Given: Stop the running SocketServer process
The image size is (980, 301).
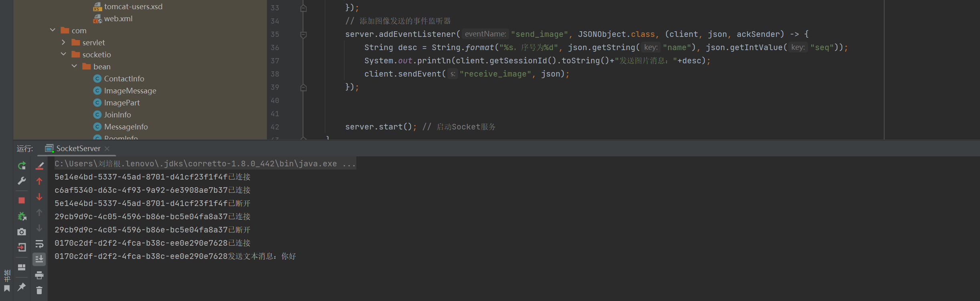Looking at the screenshot, I should [x=22, y=200].
